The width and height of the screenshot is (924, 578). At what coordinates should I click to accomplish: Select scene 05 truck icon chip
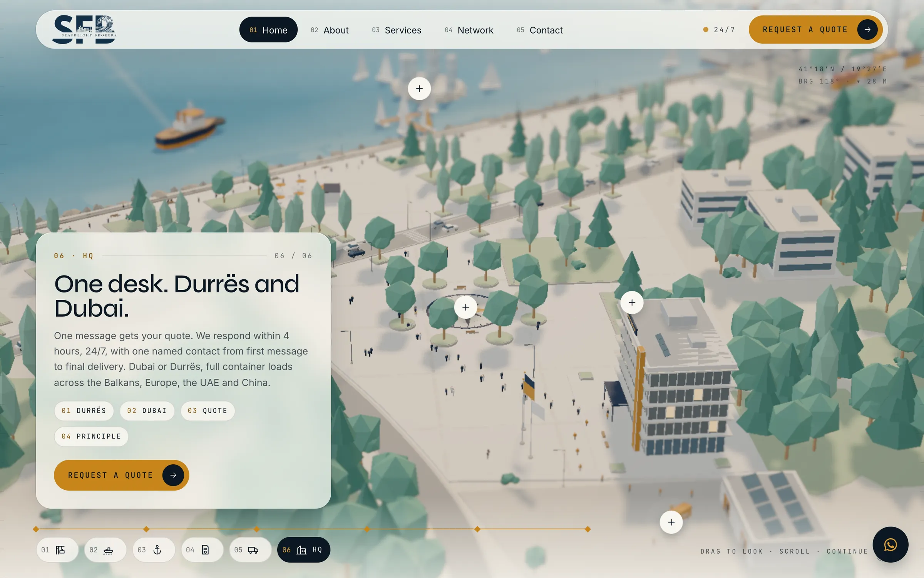250,550
